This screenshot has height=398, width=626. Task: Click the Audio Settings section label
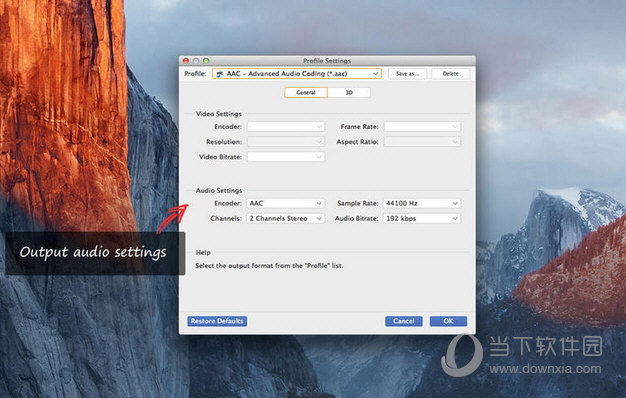click(219, 190)
